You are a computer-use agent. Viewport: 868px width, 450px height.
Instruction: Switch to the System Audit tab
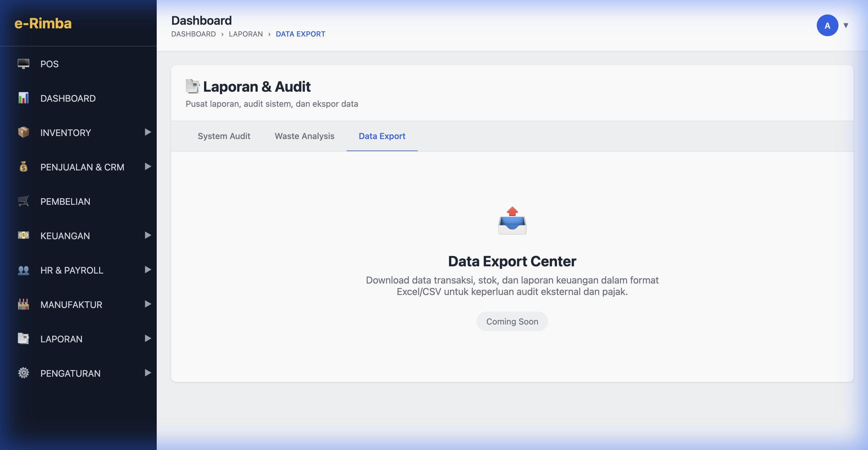224,136
